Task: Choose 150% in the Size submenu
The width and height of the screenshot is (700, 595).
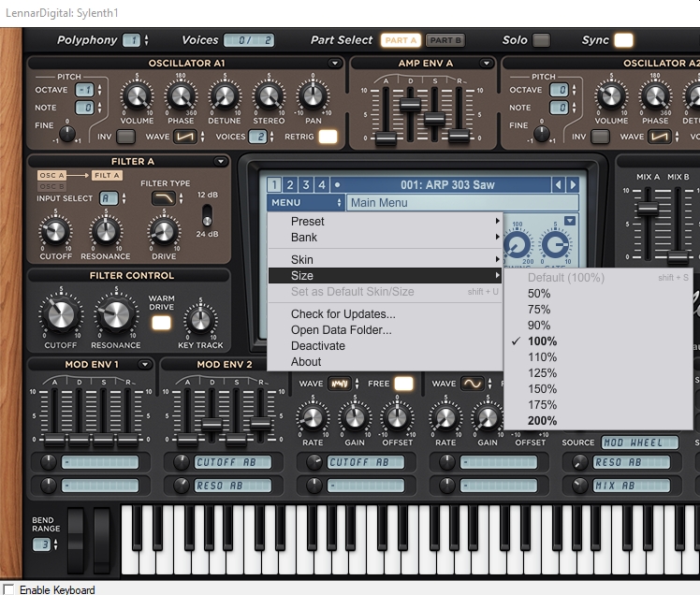Action: [x=598, y=389]
